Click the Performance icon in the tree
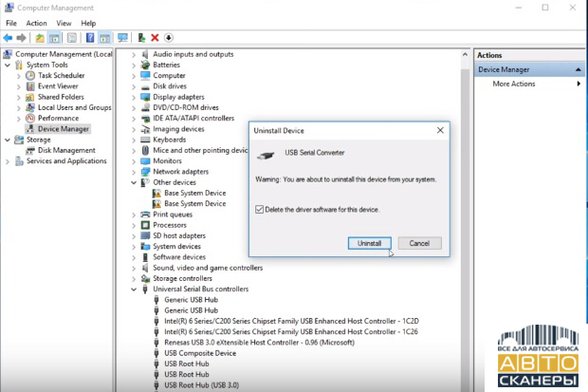 [30, 119]
